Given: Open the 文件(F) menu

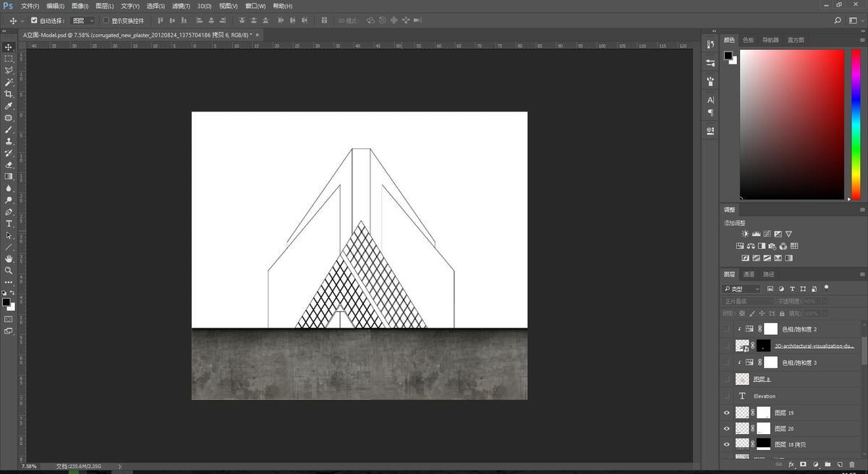Looking at the screenshot, I should 30,6.
